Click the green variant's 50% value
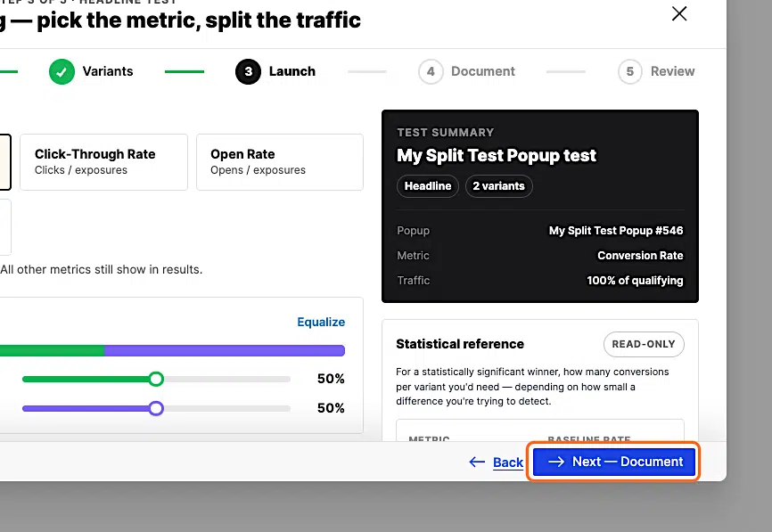Viewport: 772px width, 532px height. click(331, 379)
